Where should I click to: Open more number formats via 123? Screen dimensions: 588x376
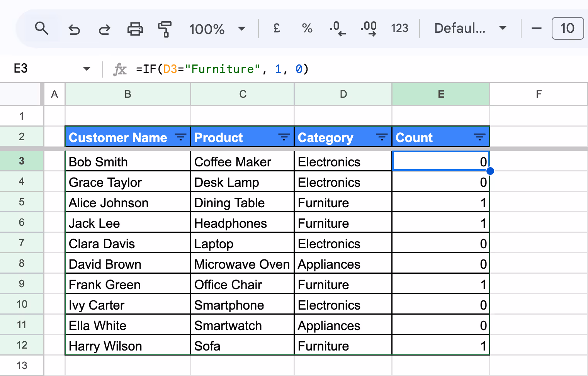(x=399, y=28)
